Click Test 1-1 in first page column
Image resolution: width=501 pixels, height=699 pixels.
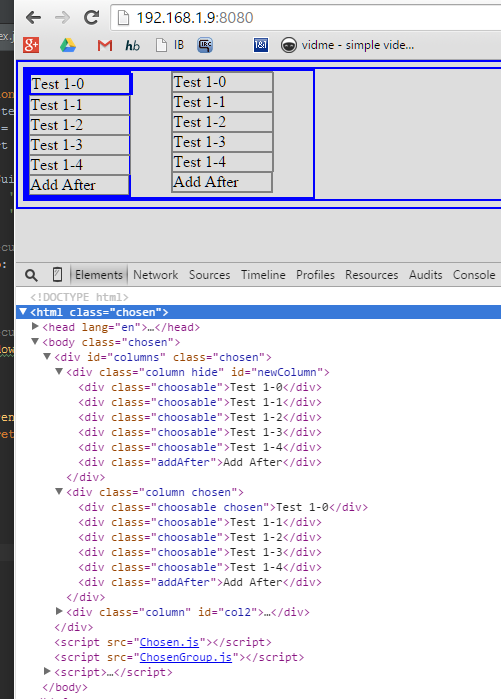[x=80, y=105]
